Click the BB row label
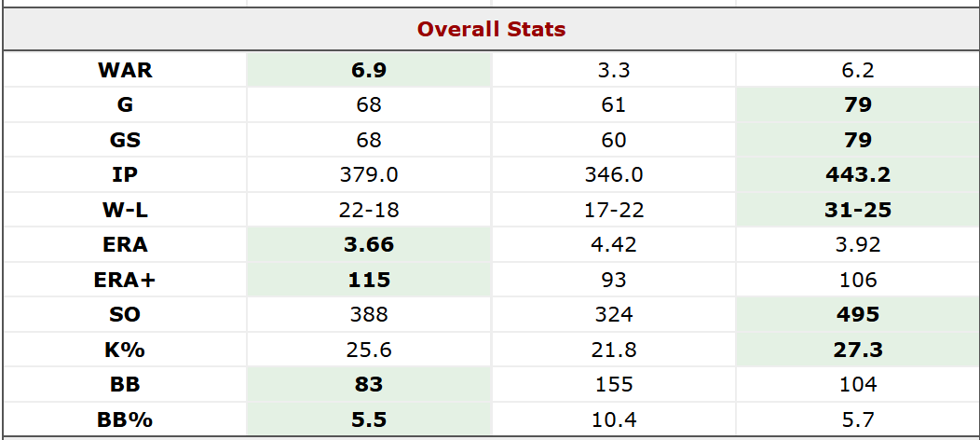980x440 pixels. pyautogui.click(x=124, y=384)
